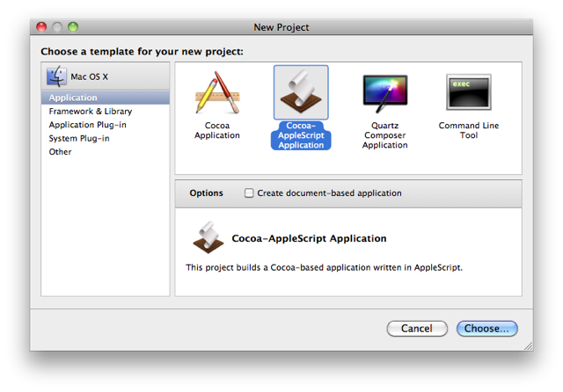
Task: Minimize the window with the yellow button
Action: tap(56, 27)
